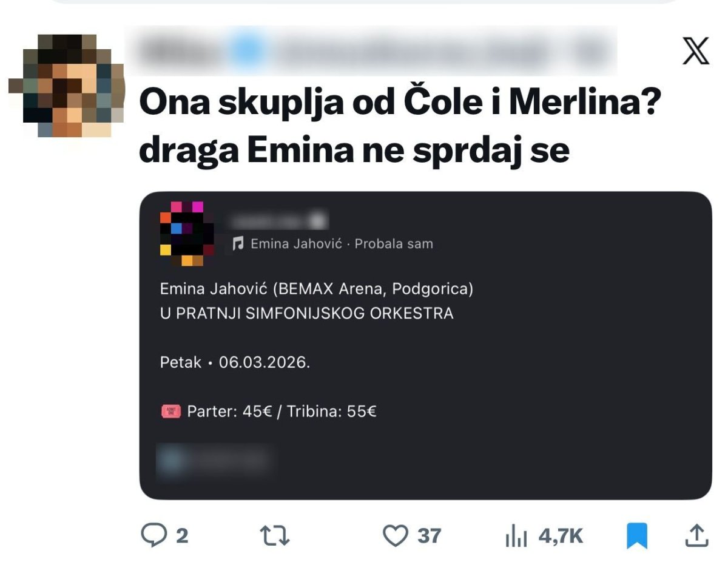Viewport: 728px width, 562px height.
Task: Open the quoted post's pixelated avatar
Action: point(187,234)
